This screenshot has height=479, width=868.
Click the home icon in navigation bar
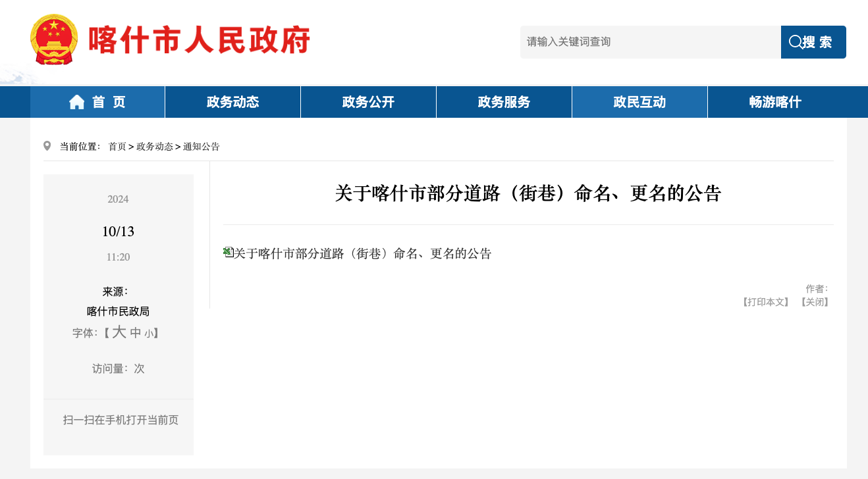pos(77,102)
